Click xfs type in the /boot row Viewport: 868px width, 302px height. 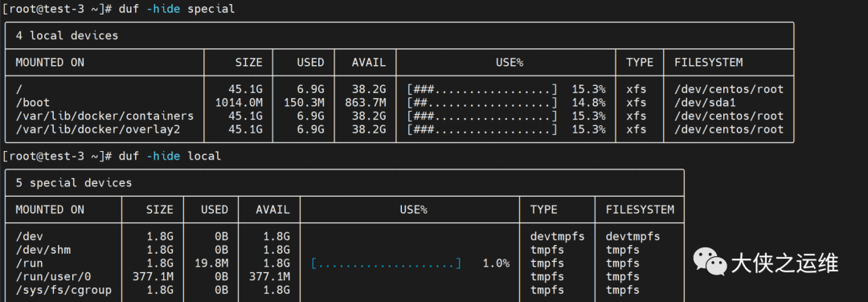click(637, 102)
